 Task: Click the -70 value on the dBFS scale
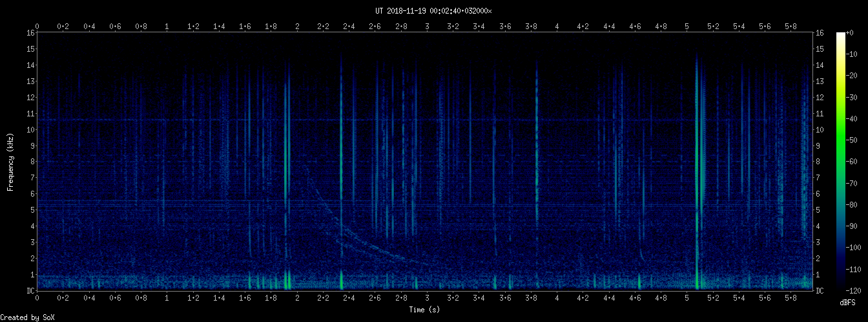coord(853,183)
